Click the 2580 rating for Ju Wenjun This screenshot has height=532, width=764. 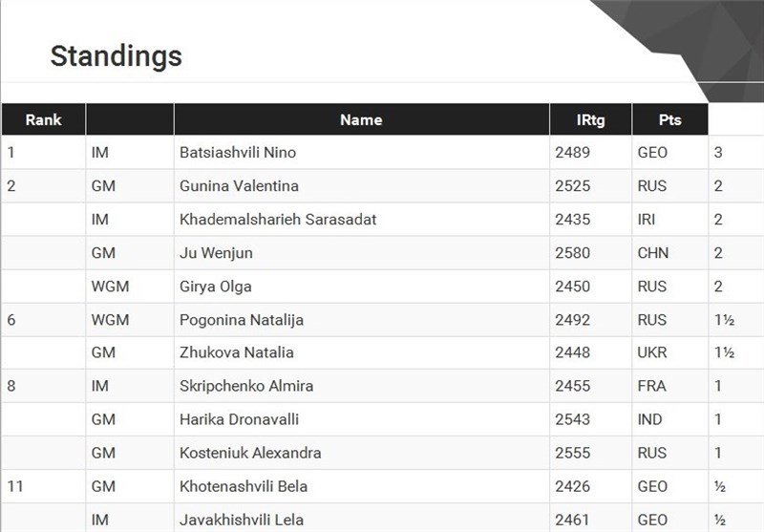coord(572,253)
